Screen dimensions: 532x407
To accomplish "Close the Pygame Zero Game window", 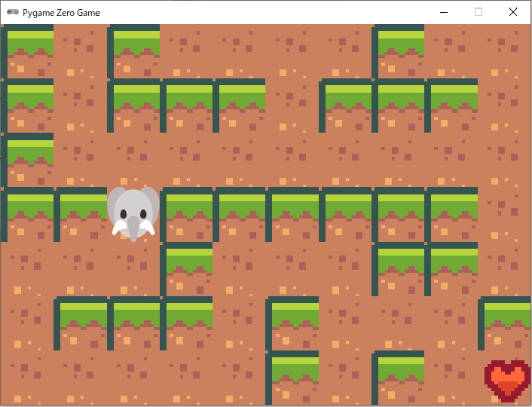I will (x=513, y=12).
